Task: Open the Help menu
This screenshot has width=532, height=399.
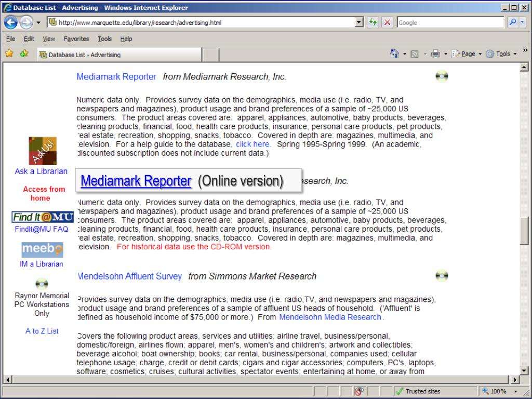Action: pos(126,39)
